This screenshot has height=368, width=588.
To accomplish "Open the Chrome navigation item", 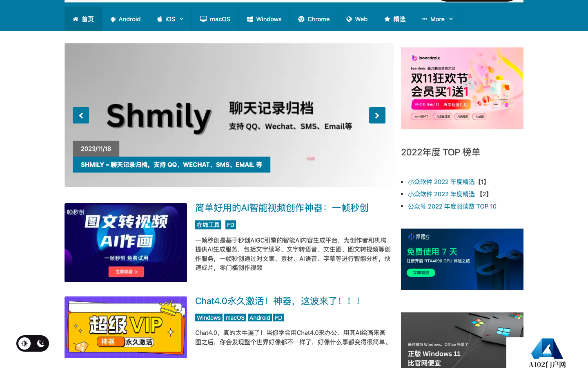I will (314, 19).
